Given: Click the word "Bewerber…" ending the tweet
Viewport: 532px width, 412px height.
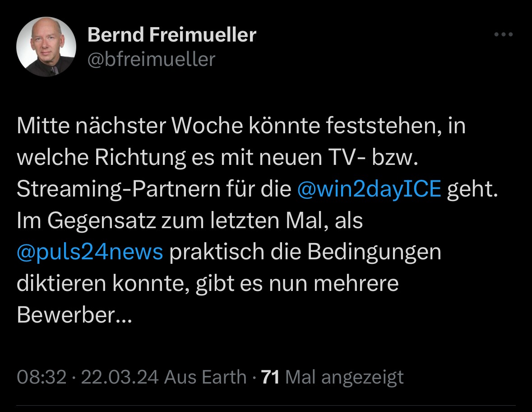Looking at the screenshot, I should [74, 315].
